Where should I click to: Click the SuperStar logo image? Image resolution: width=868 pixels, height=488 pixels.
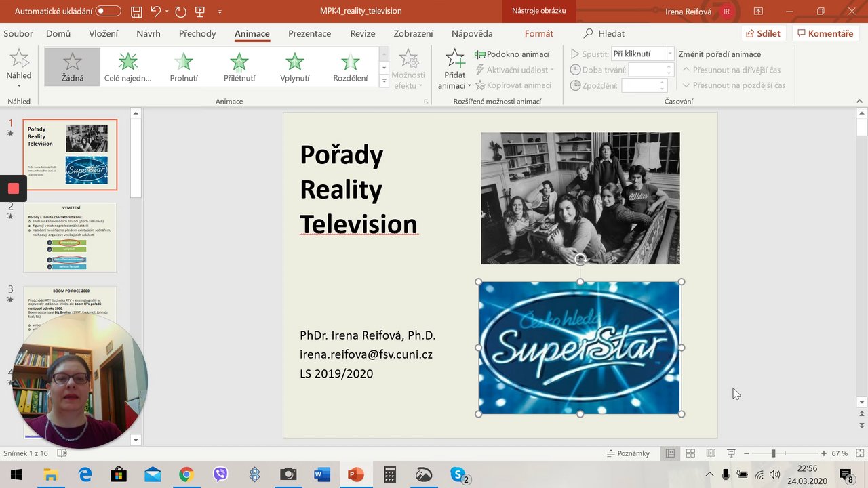[580, 348]
